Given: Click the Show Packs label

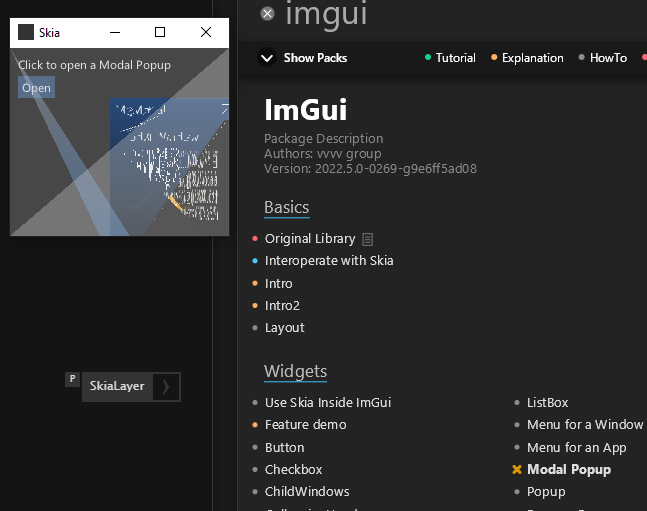Looking at the screenshot, I should click(315, 58).
